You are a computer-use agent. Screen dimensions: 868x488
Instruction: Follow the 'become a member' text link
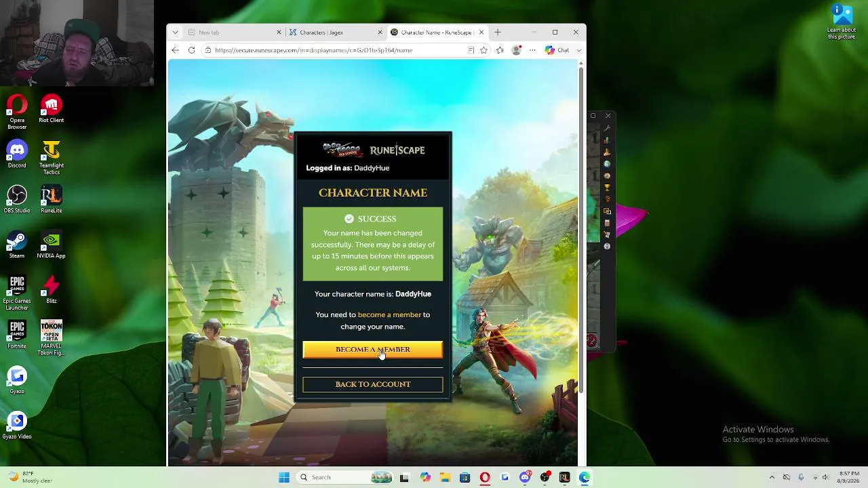point(389,314)
